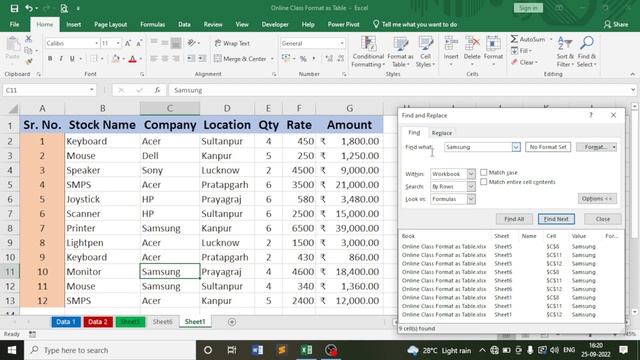640x360 pixels.
Task: Open Conditional Formatting menu
Action: coord(368,52)
